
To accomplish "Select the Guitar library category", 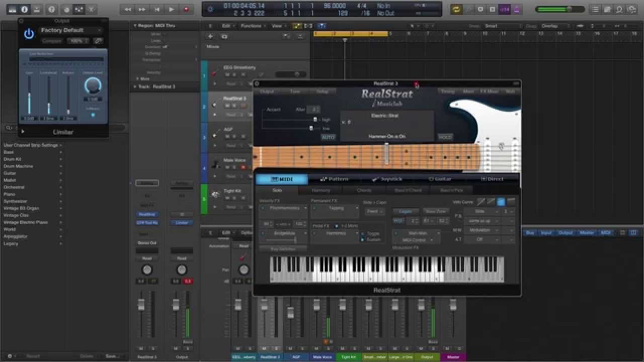I will click(x=10, y=173).
